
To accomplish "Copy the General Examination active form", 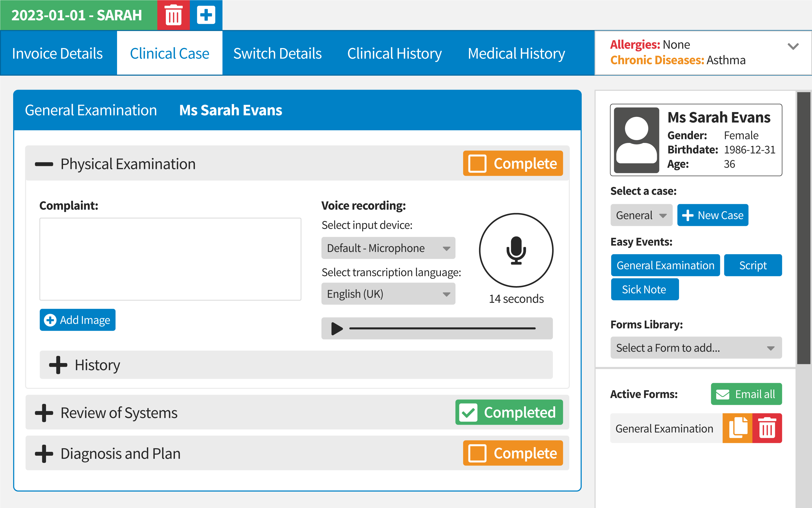I will click(737, 428).
